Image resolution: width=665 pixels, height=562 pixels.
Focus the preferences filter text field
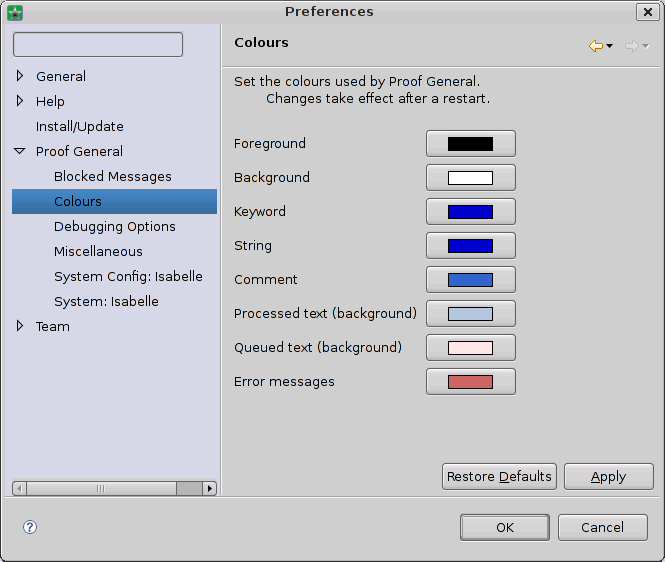pos(98,45)
